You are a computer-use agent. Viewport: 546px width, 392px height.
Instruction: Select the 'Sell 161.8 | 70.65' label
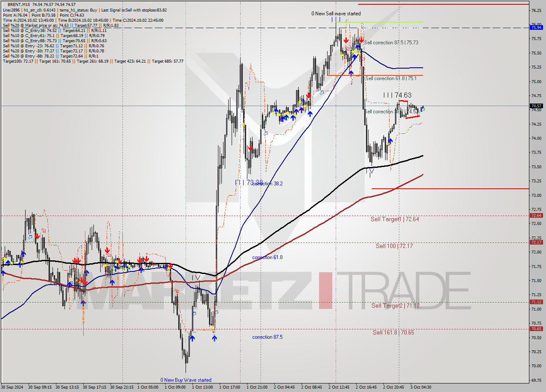(393, 332)
